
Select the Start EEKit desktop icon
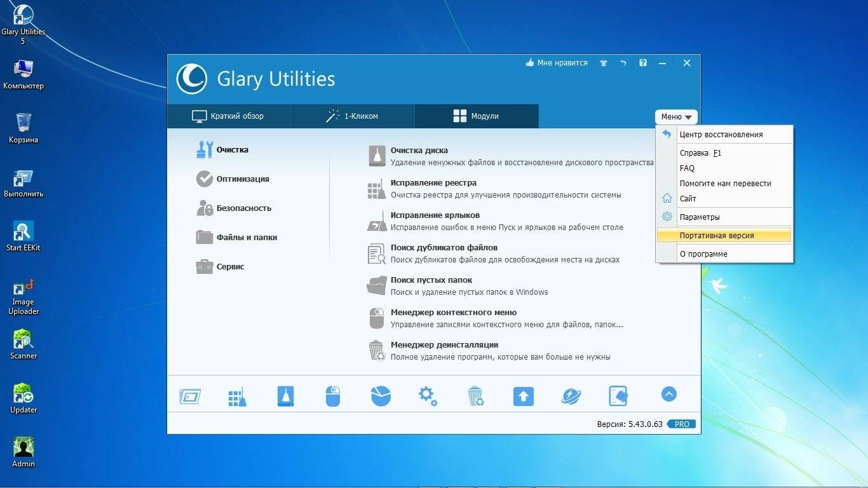point(24,236)
